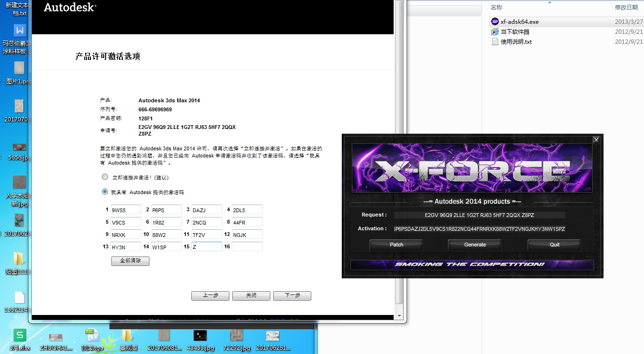
Task: Click the xf-adsk64.exe date 2013/3/27
Action: (629, 22)
